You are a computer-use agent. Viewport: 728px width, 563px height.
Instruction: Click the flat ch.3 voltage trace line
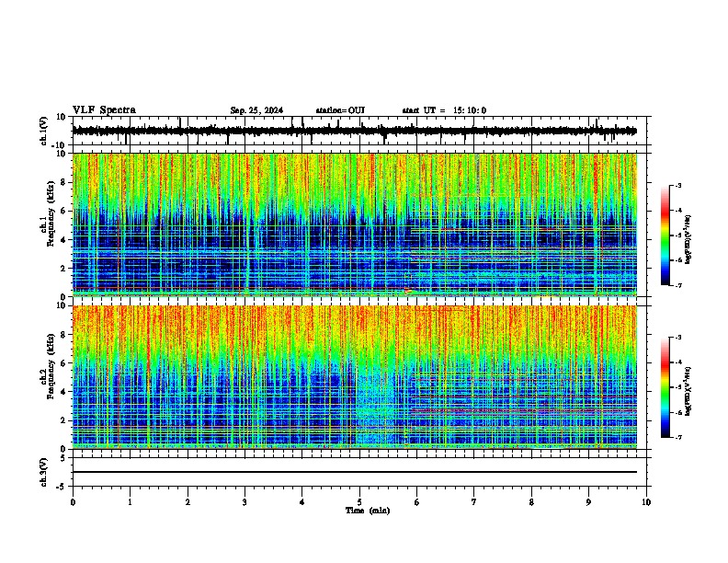pos(354,472)
